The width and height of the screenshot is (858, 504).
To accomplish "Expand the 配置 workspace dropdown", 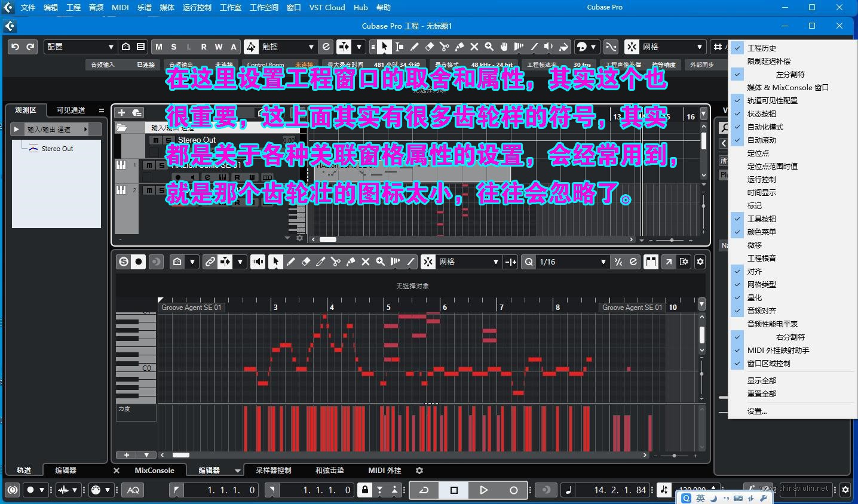I will tap(80, 47).
